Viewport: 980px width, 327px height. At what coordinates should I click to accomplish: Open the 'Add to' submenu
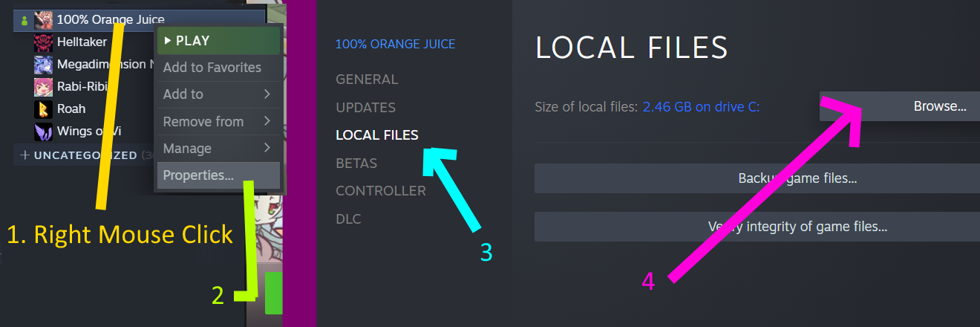217,94
